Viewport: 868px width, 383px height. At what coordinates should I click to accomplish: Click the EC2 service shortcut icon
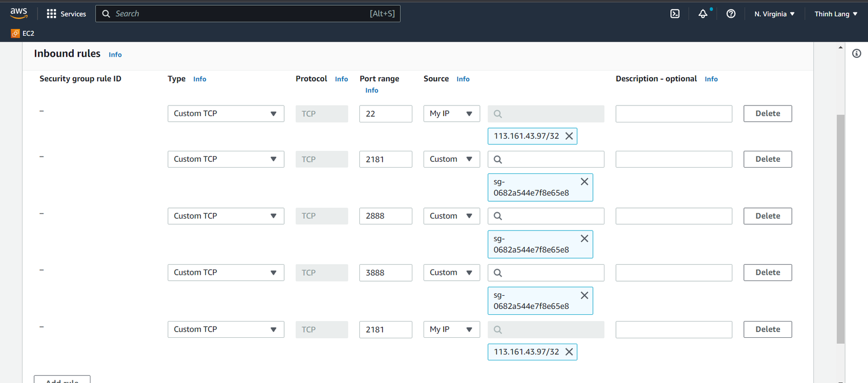[x=15, y=33]
